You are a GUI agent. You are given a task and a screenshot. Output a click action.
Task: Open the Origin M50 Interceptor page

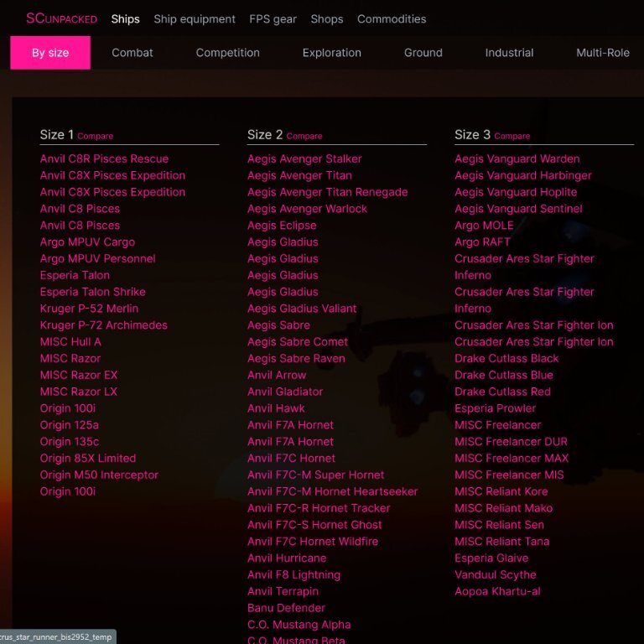[99, 475]
